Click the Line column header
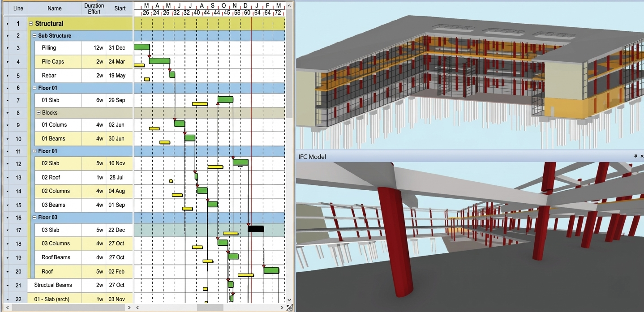The image size is (644, 312). tap(18, 9)
